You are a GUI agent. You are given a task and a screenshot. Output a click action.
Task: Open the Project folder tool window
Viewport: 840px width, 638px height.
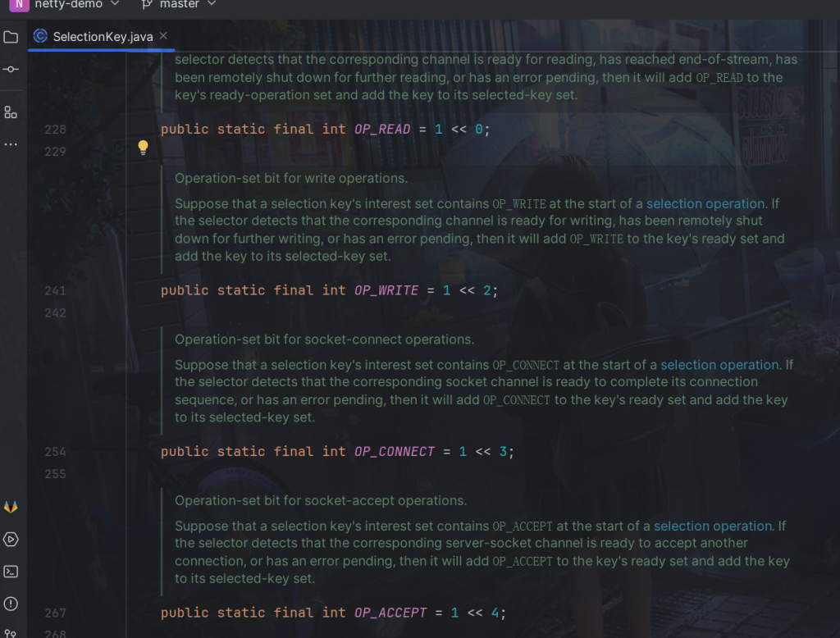pos(11,37)
